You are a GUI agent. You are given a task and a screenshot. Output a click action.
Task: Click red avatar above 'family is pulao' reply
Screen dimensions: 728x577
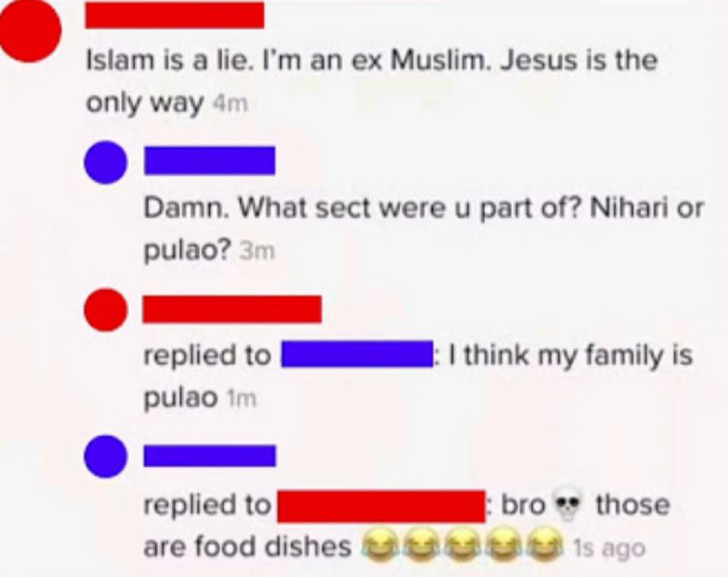point(106,310)
